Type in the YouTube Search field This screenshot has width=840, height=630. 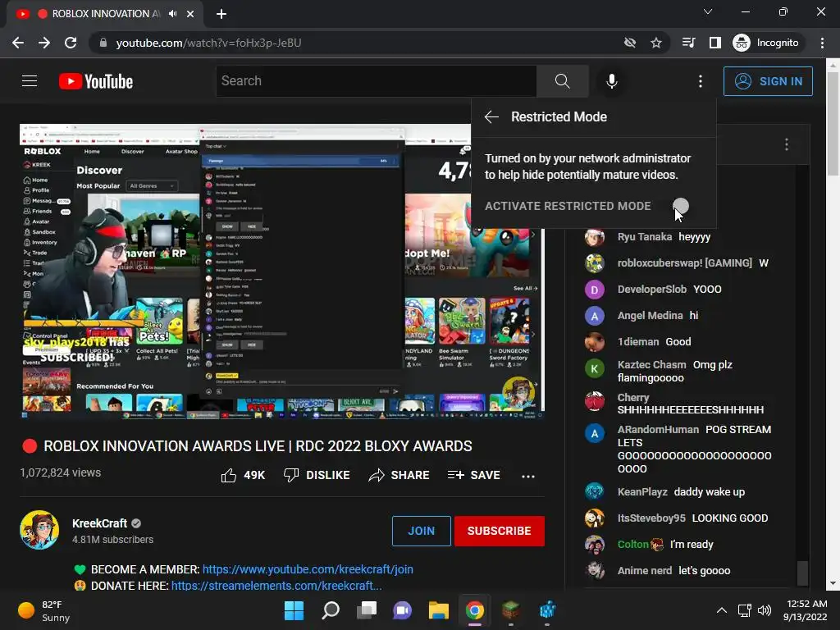[x=376, y=81]
